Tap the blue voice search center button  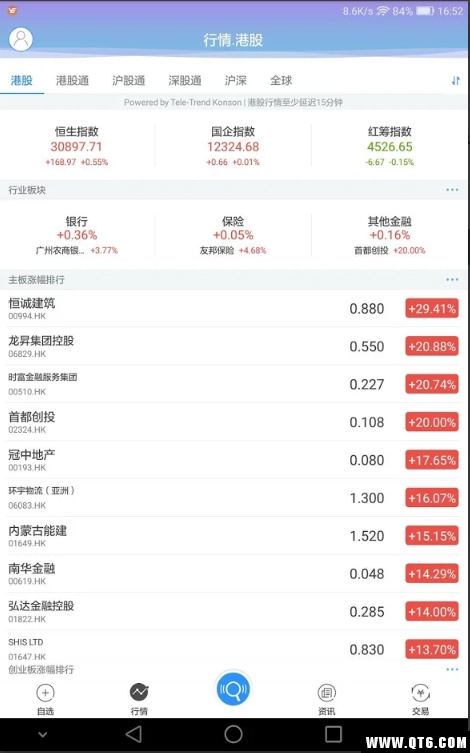click(x=233, y=689)
